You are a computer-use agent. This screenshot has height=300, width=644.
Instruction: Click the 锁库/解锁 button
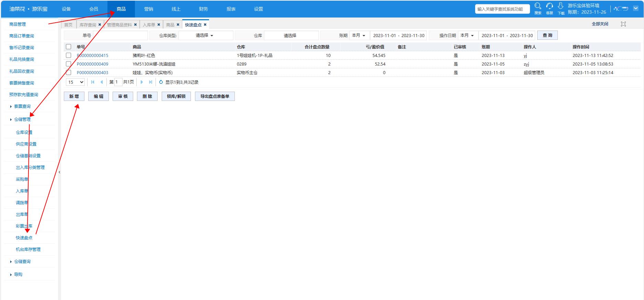(x=176, y=96)
